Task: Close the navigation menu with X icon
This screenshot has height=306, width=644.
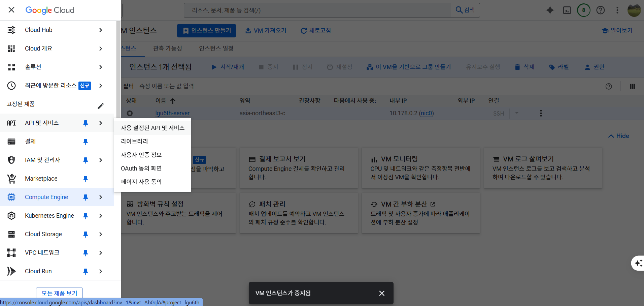Action: [x=11, y=10]
